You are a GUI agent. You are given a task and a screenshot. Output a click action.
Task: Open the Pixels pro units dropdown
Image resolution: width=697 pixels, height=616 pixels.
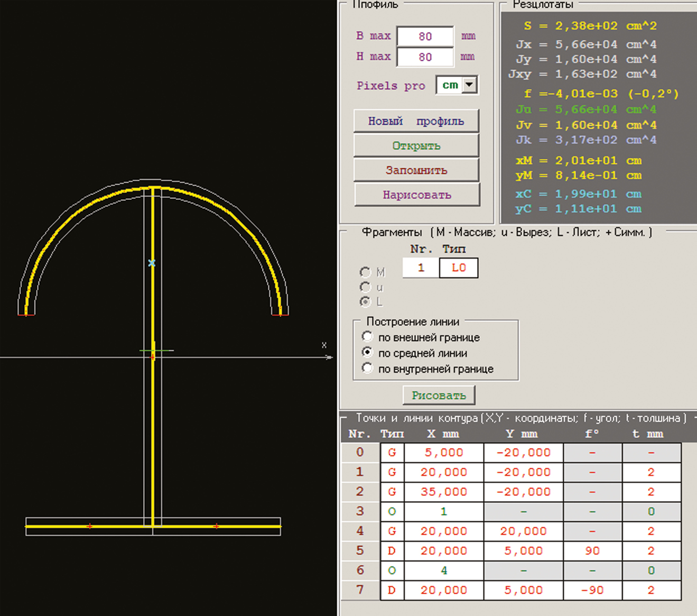[469, 85]
